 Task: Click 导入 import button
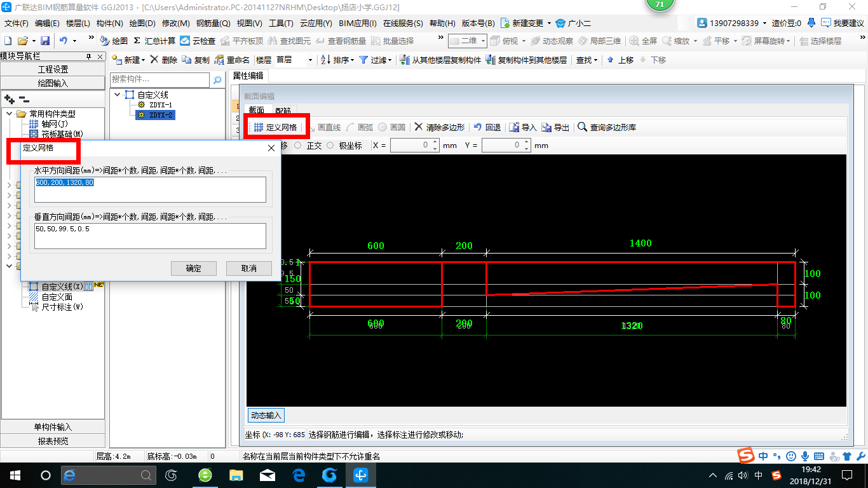click(x=524, y=127)
